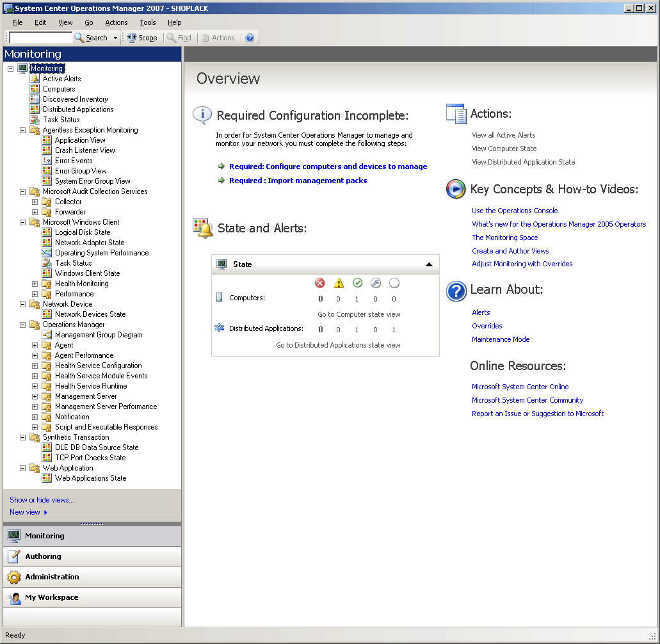Click the Logical Disk State icon
The width and height of the screenshot is (660, 644).
(x=47, y=232)
